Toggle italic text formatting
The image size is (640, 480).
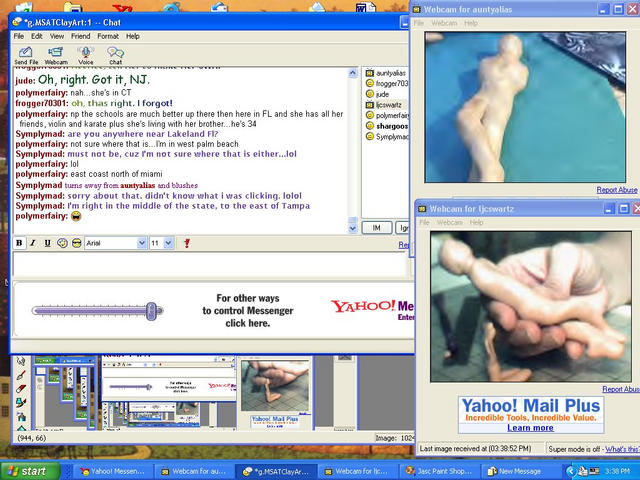33,243
